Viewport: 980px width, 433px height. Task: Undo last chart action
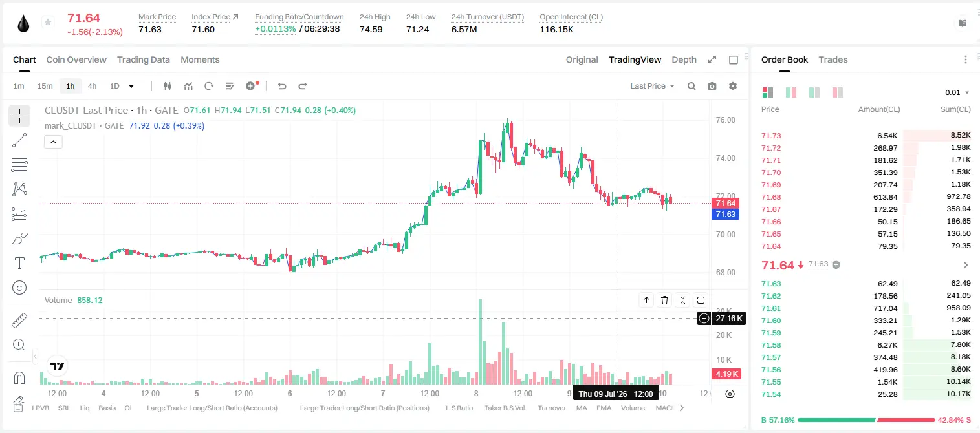(282, 86)
